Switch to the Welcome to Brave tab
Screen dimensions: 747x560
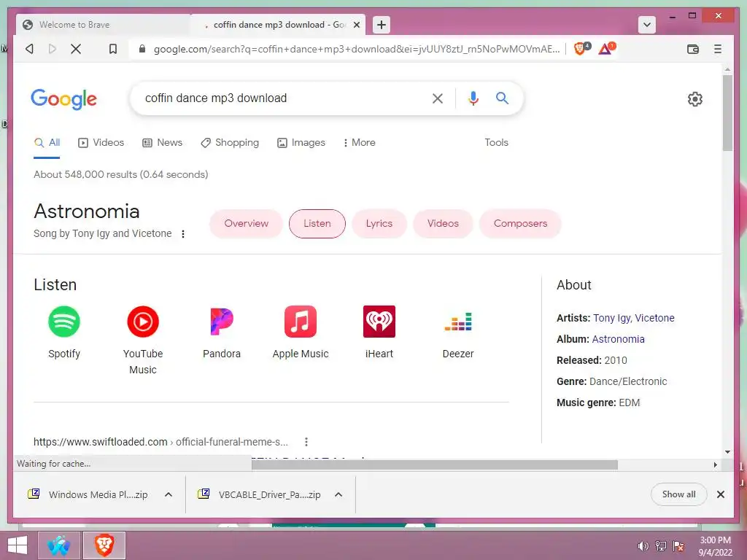coord(102,25)
